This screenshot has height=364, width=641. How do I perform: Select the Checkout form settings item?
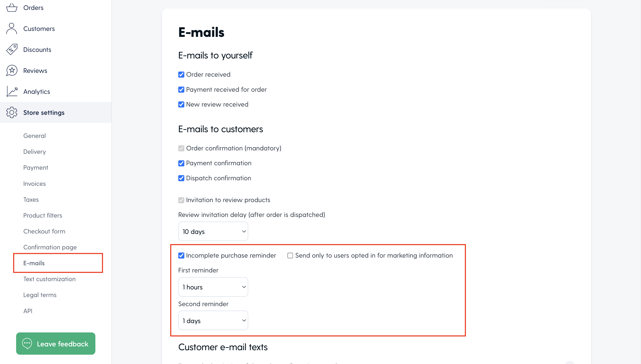point(44,231)
